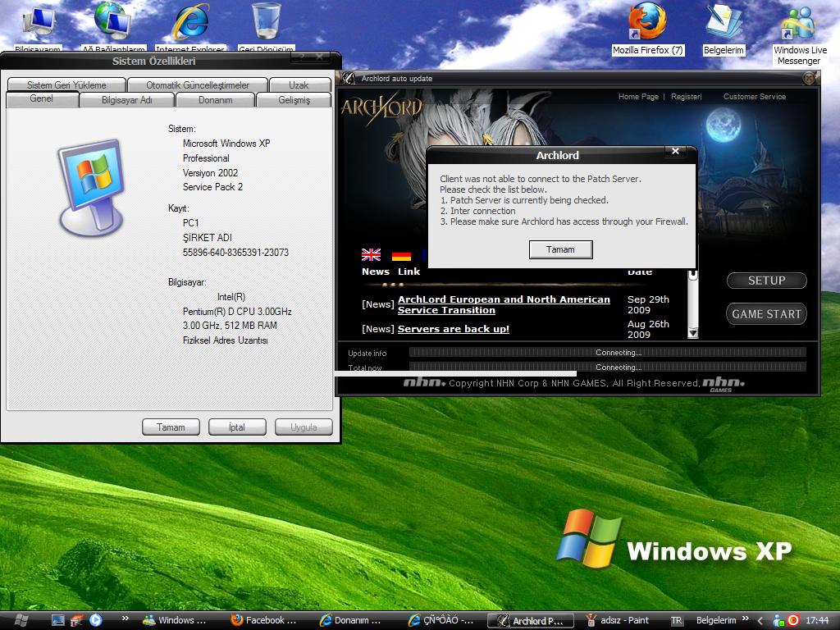
Task: Select the German flag in Archlord updater
Action: pyautogui.click(x=401, y=256)
